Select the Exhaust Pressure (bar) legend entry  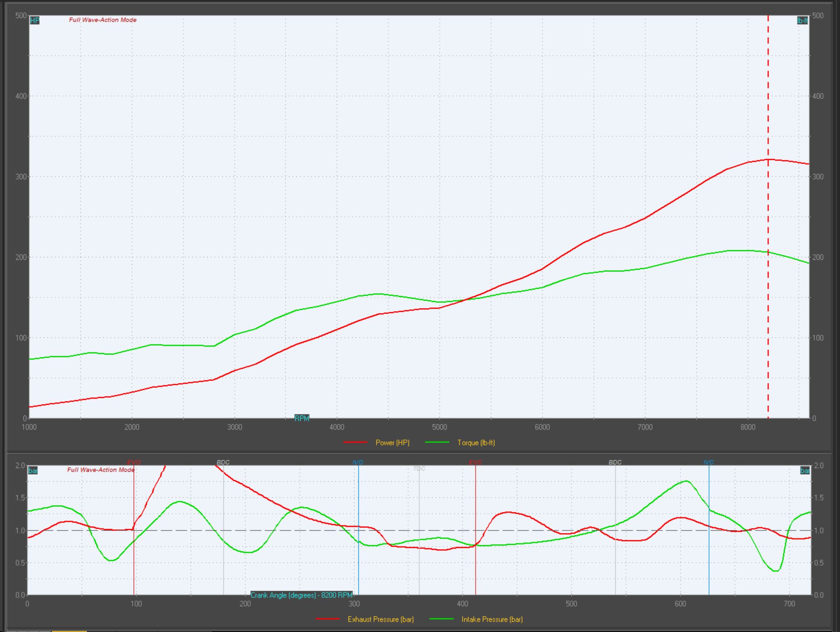point(381,619)
